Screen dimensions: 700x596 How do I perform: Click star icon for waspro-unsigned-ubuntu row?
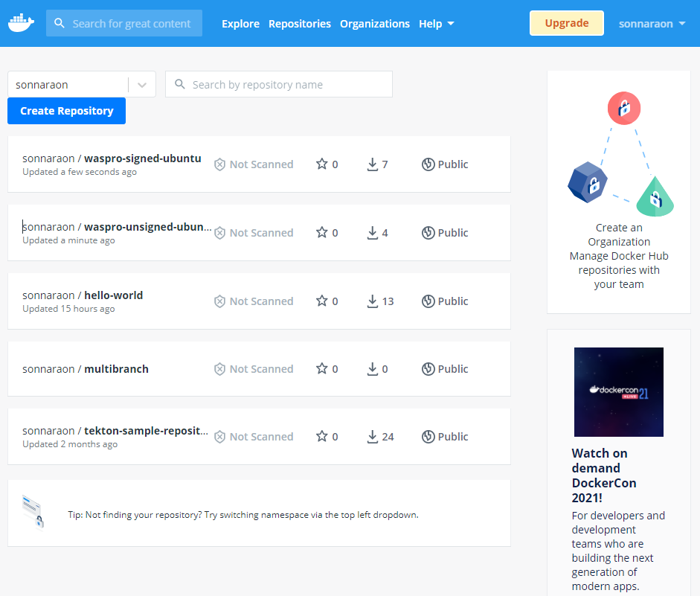322,232
